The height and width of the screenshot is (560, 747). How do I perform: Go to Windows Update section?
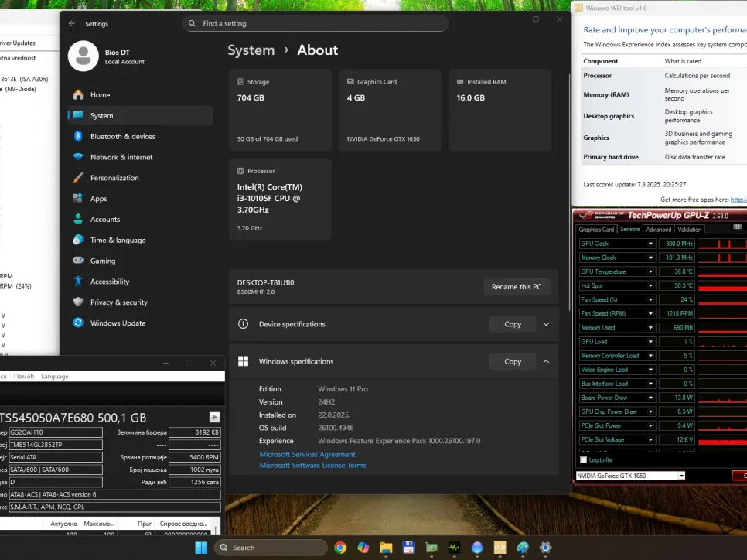(x=118, y=323)
